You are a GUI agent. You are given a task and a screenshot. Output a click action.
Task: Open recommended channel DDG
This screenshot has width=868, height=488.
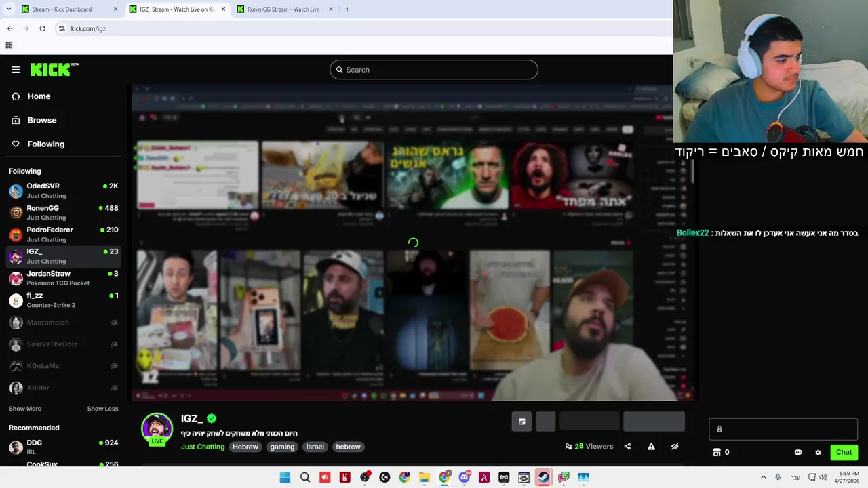pos(64,447)
